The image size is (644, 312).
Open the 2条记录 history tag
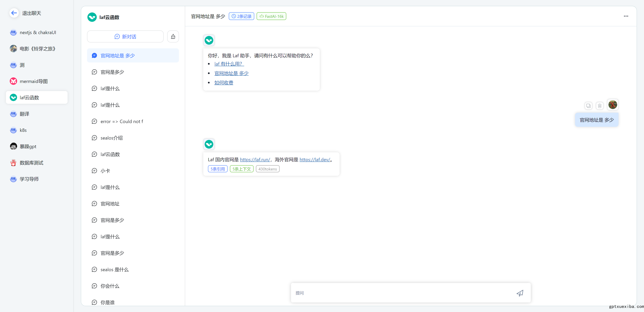(x=241, y=16)
